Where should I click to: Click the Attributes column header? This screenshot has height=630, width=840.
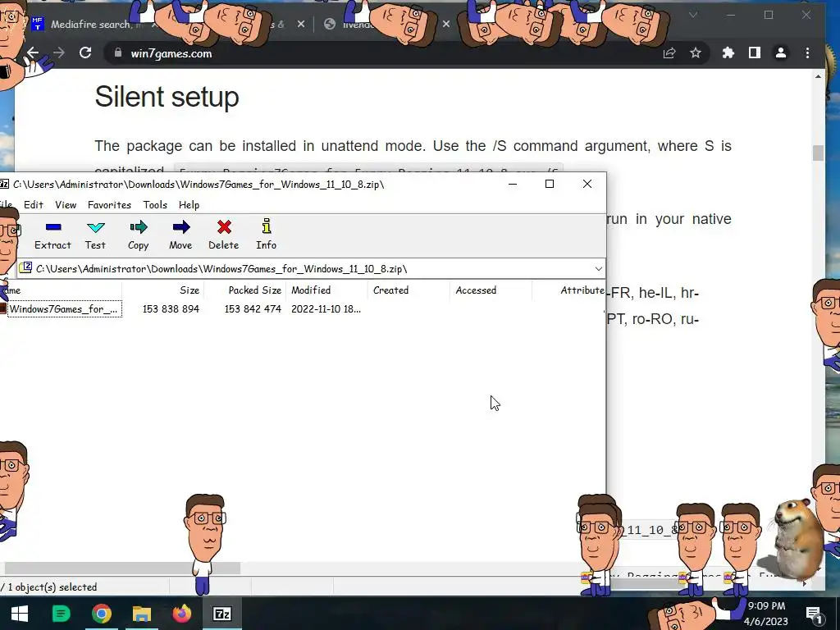(569, 290)
